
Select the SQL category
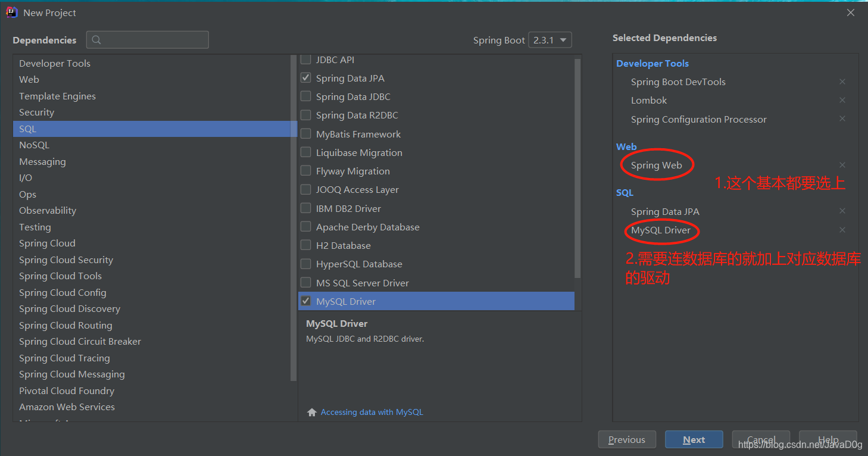tap(151, 129)
